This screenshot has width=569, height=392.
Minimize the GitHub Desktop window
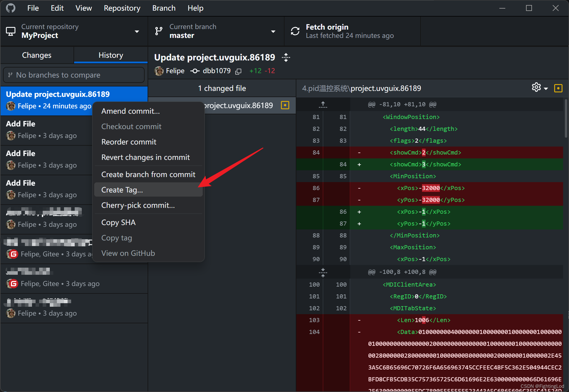(x=502, y=8)
